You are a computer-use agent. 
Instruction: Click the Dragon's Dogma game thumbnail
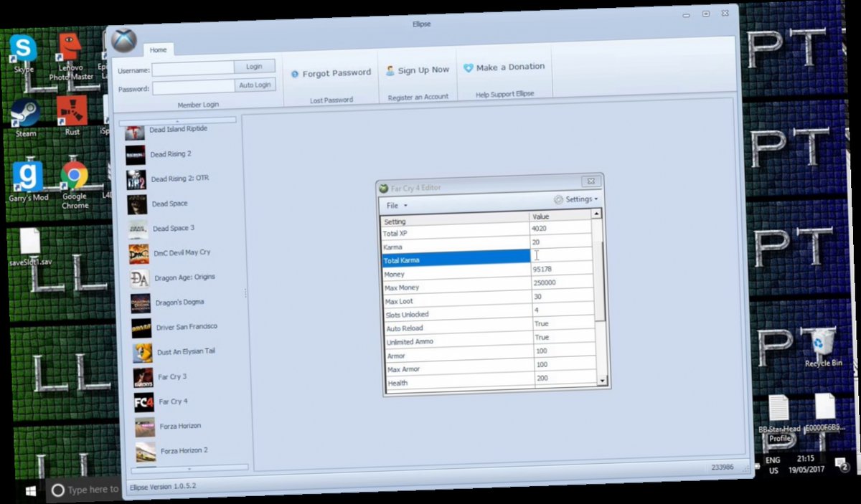[141, 303]
